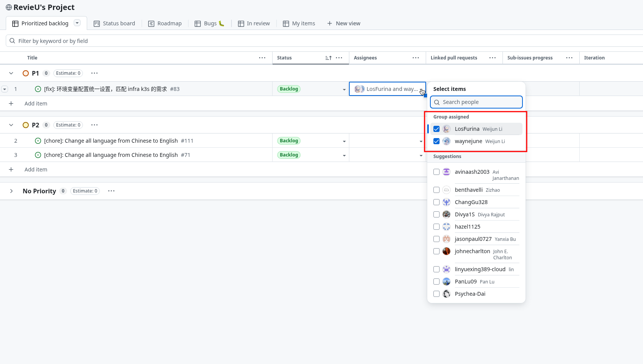643x364 pixels.
Task: Switch to the Roadmap tab
Action: coord(169,23)
